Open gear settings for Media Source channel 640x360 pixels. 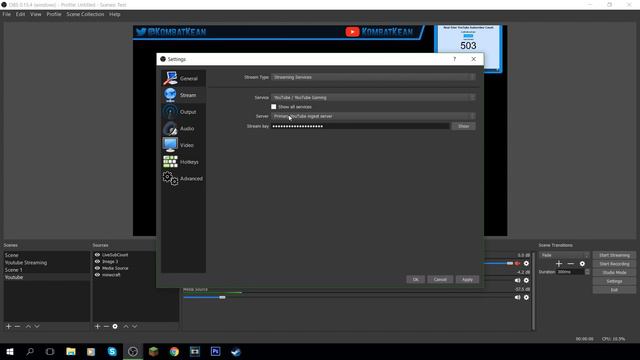click(526, 297)
